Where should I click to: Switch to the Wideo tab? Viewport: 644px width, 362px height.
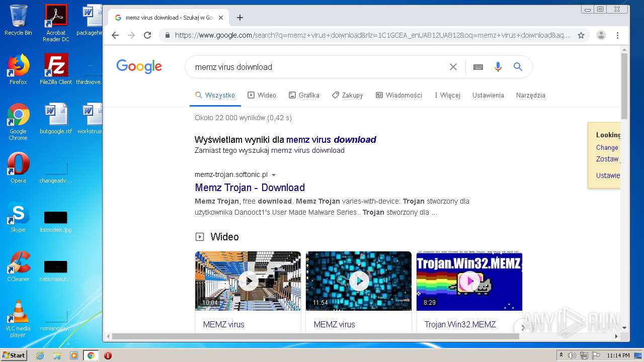click(262, 95)
